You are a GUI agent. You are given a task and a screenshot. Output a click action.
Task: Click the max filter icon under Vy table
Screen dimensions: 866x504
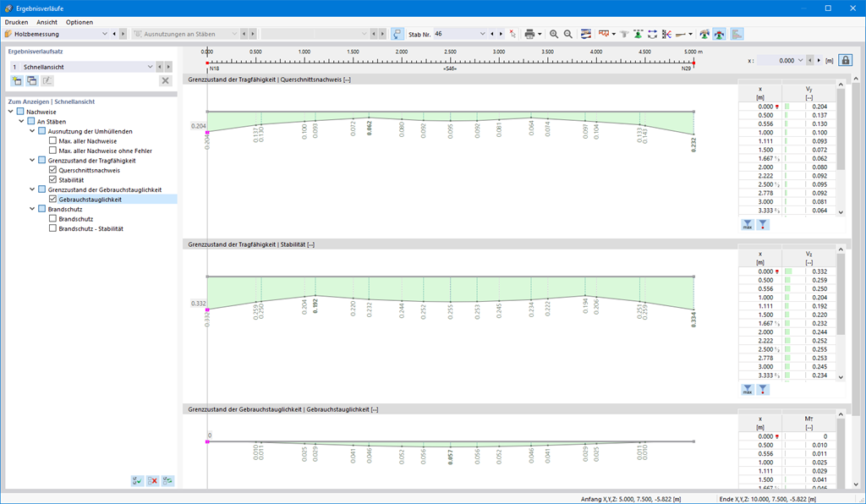pyautogui.click(x=748, y=225)
